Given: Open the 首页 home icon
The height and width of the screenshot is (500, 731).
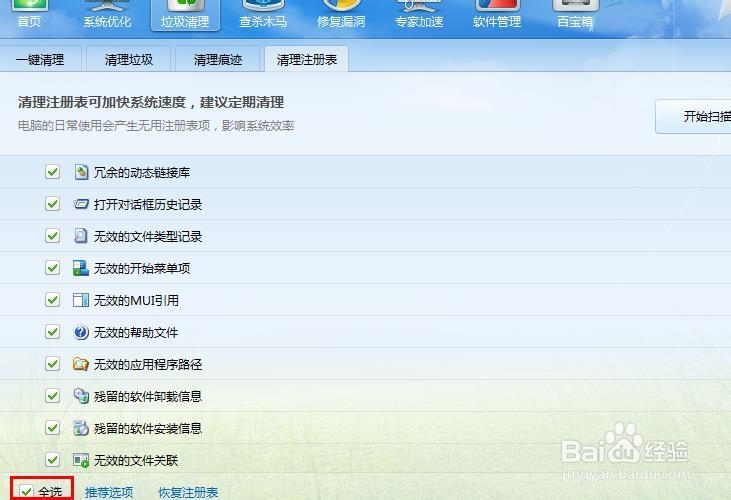Looking at the screenshot, I should coord(29,14).
